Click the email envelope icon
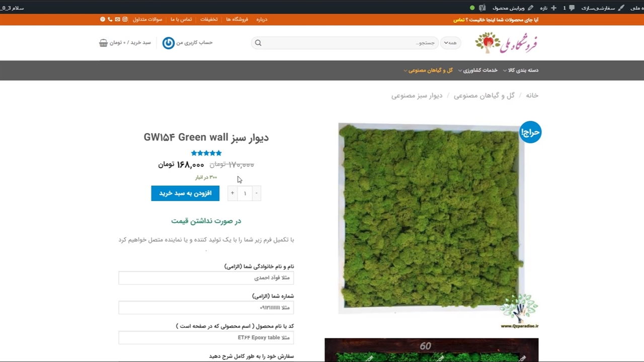The height and width of the screenshot is (362, 644). (x=117, y=20)
